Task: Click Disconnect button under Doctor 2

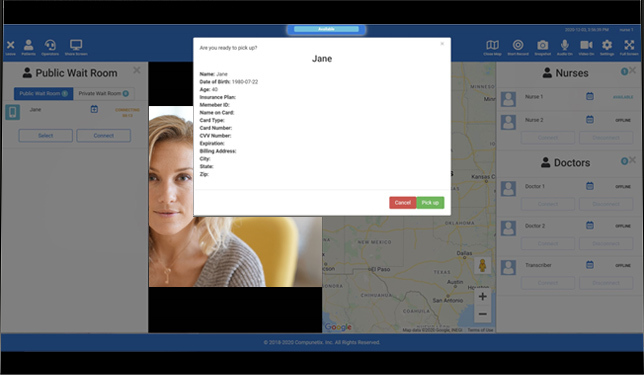Action: pos(606,243)
